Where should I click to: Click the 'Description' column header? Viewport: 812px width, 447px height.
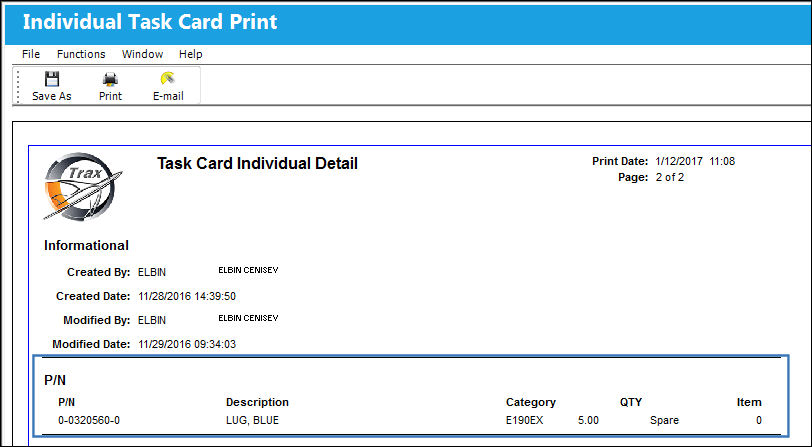[257, 402]
